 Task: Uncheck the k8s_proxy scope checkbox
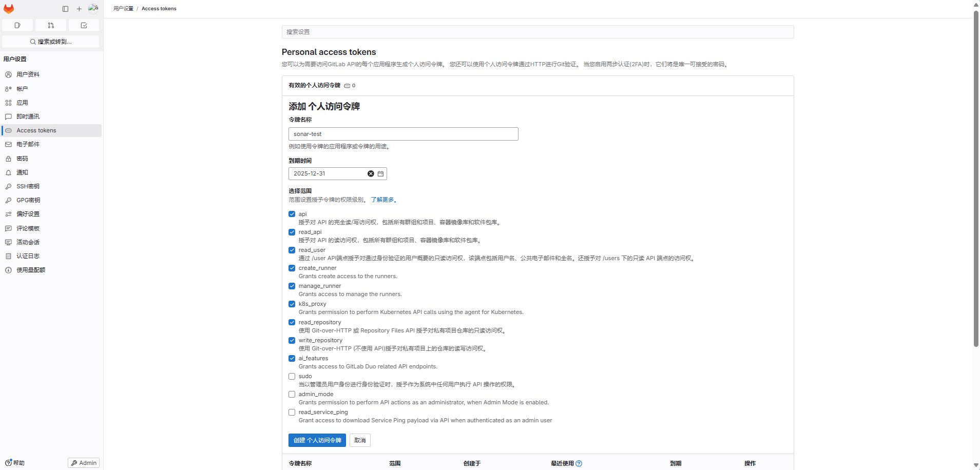(292, 304)
